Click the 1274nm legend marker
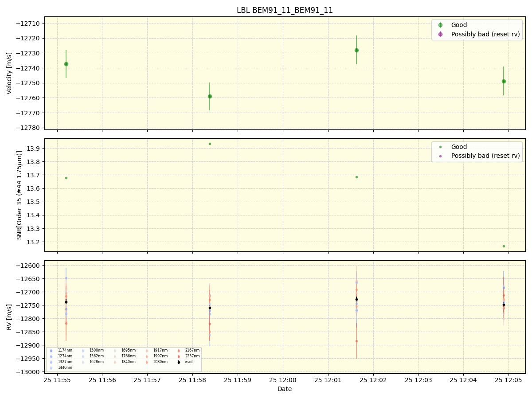 [51, 356]
